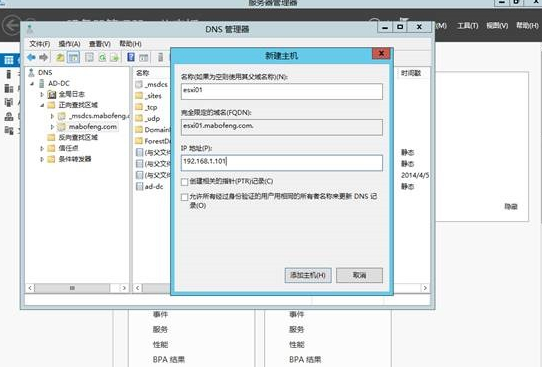Click the Properties toolbar icon
Image resolution: width=542 pixels, height=367 pixels.
tap(89, 57)
